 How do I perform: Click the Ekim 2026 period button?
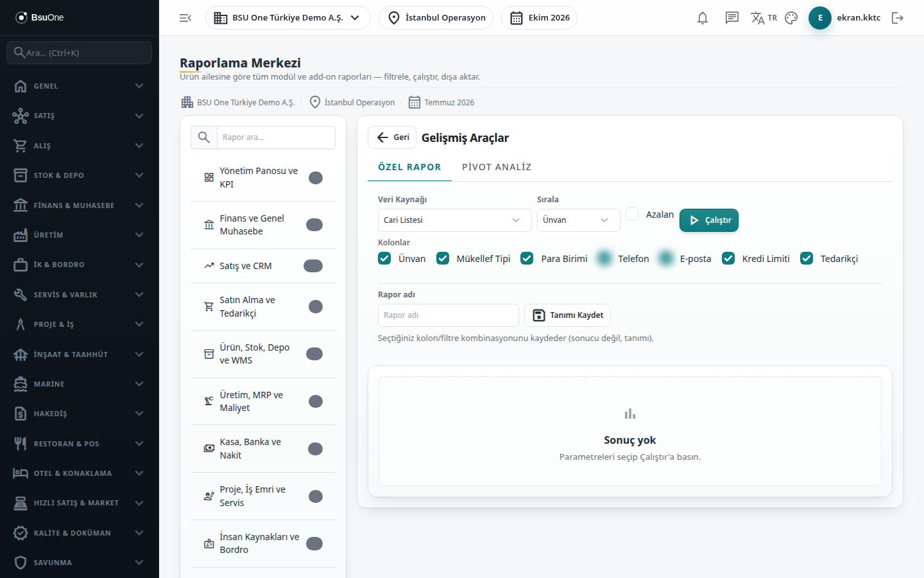point(539,18)
